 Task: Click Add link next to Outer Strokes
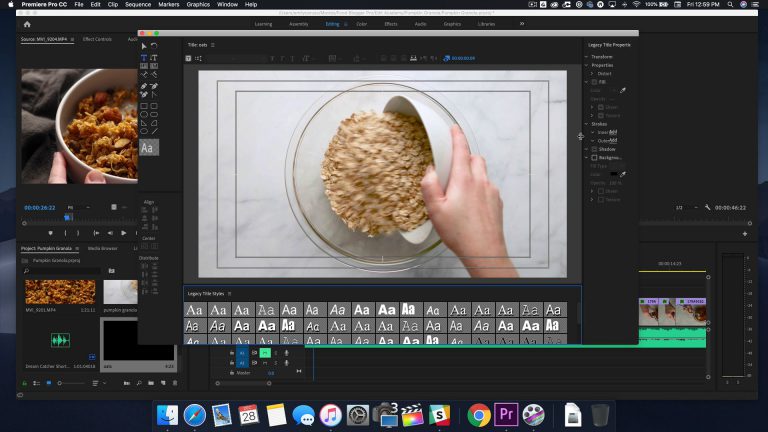(613, 141)
